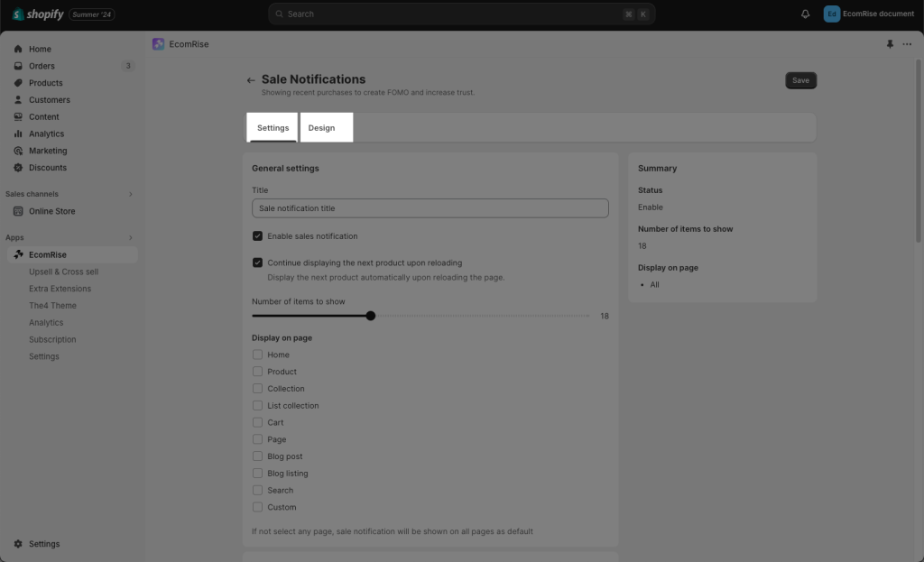
Task: Open The4 Theme submenu item
Action: coord(52,306)
